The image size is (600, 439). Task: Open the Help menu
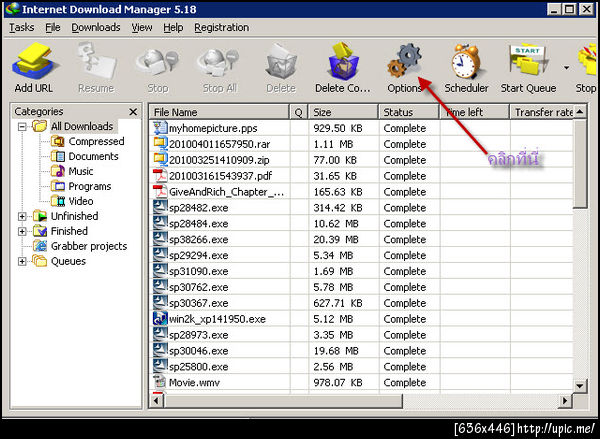point(173,28)
